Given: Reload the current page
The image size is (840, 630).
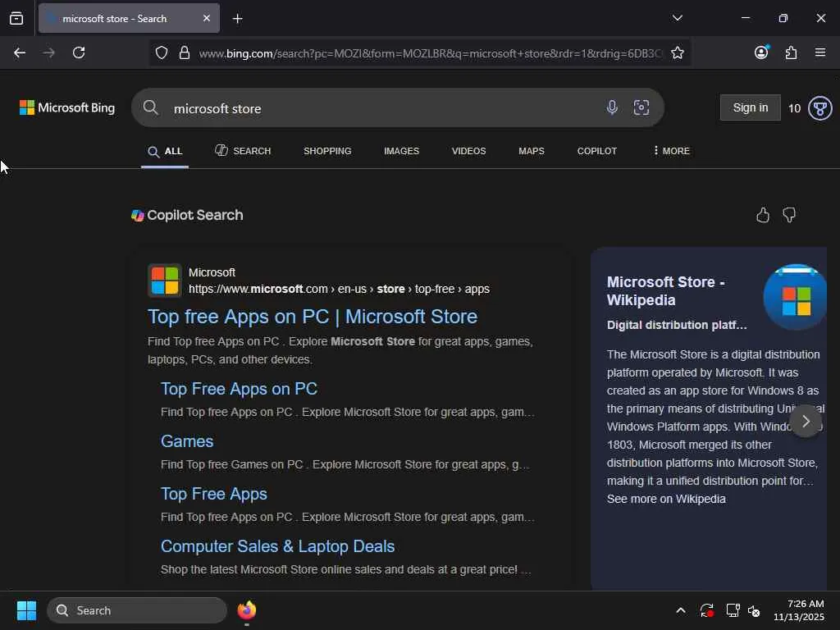Looking at the screenshot, I should (79, 52).
